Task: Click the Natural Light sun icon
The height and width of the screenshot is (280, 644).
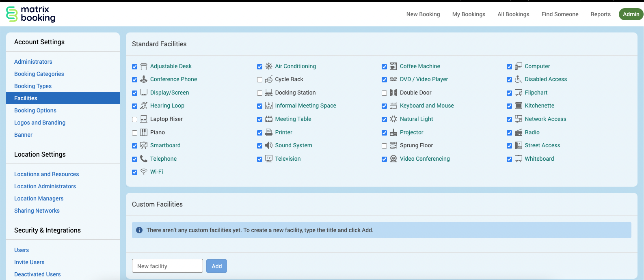Action: click(393, 119)
